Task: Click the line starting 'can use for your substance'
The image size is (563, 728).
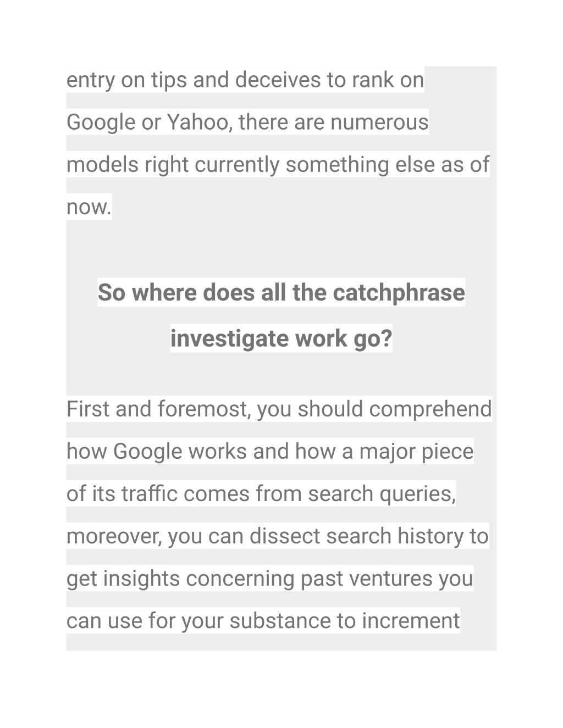Action: [263, 621]
